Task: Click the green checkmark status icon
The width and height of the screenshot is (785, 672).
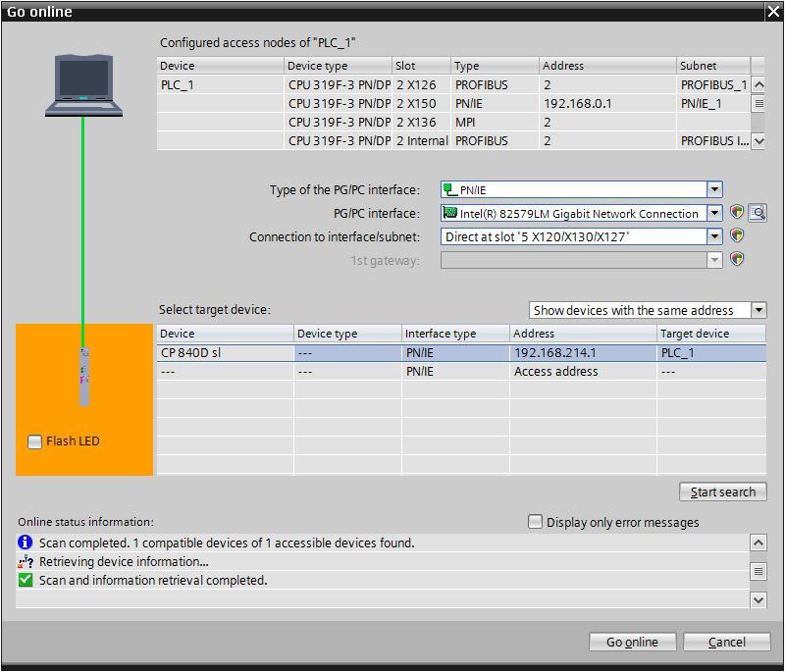Action: tap(26, 581)
